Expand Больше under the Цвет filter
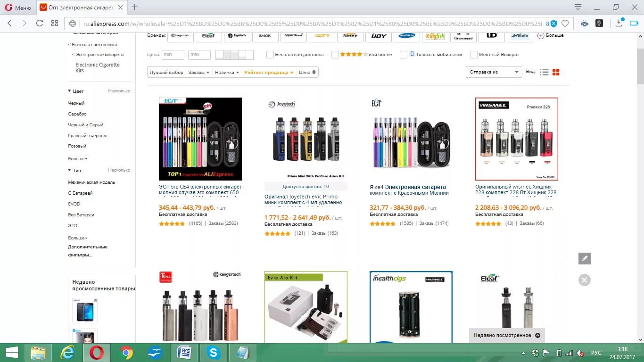The height and width of the screenshot is (362, 644). tap(78, 159)
